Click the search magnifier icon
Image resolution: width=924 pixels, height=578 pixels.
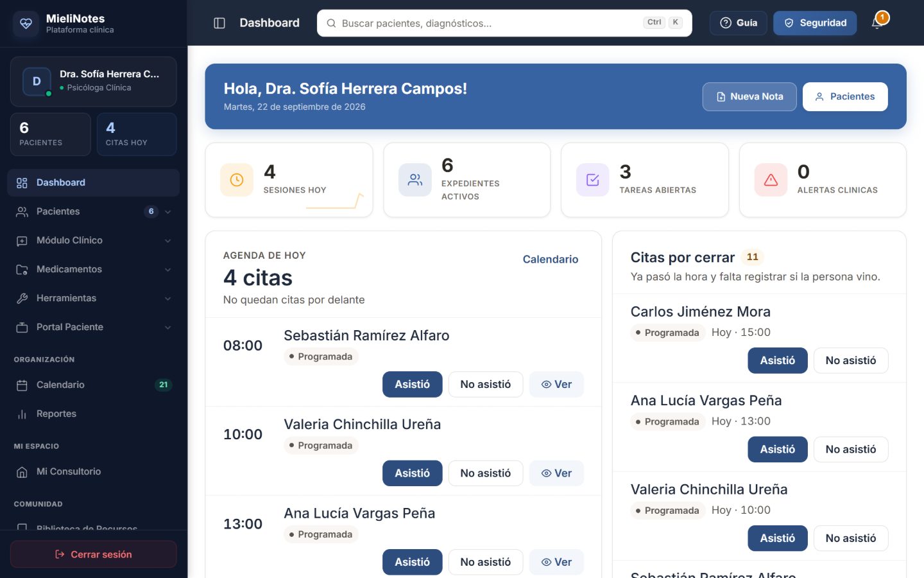point(331,23)
